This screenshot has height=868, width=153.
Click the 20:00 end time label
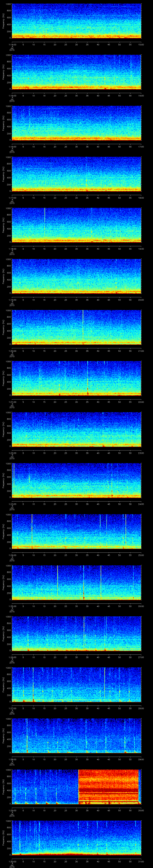click(141, 300)
